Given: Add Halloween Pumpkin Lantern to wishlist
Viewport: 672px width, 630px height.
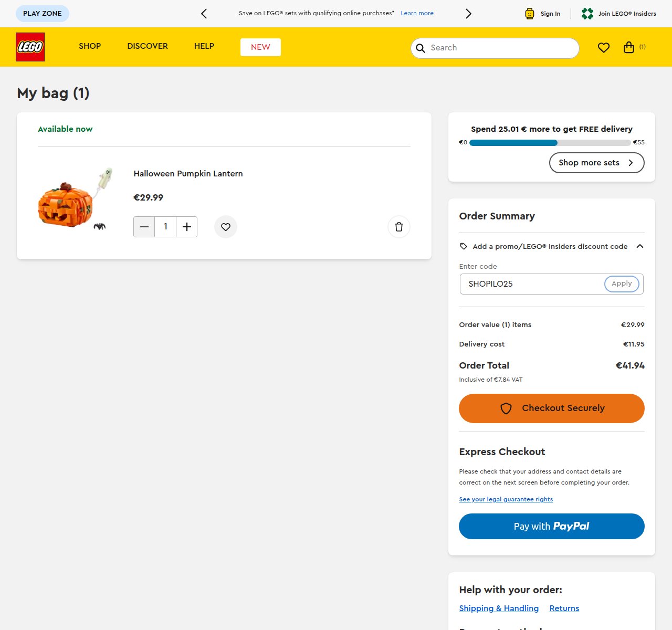Looking at the screenshot, I should tap(226, 227).
